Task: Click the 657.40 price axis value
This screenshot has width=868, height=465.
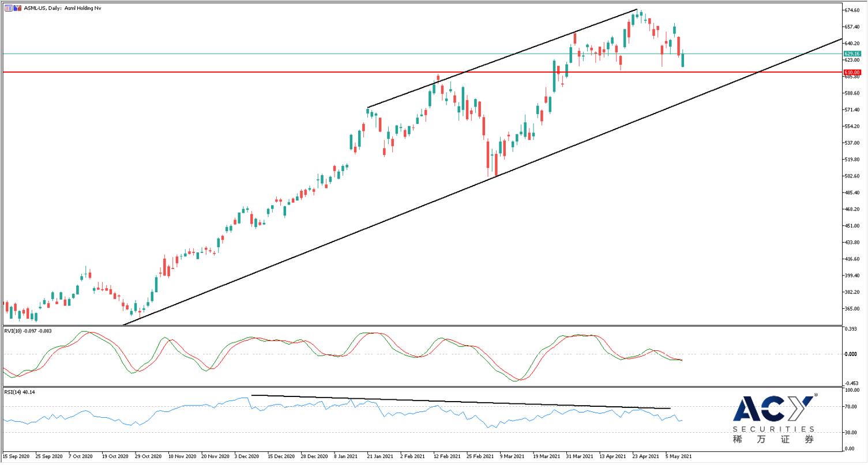Action: [852, 27]
